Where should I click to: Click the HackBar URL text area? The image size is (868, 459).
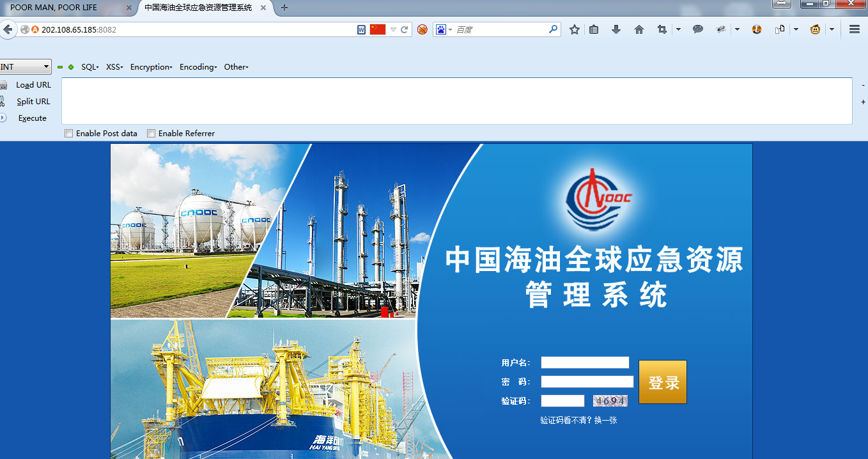[457, 101]
